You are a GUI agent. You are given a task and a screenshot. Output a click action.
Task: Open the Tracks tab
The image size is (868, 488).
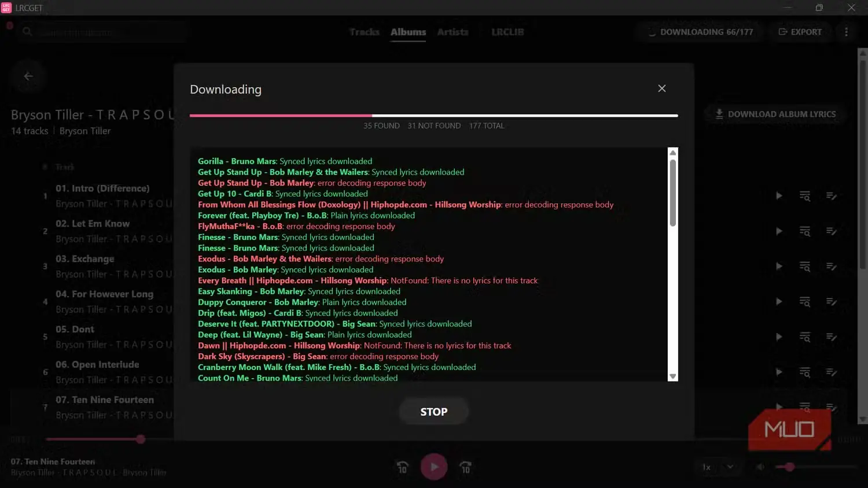click(365, 32)
